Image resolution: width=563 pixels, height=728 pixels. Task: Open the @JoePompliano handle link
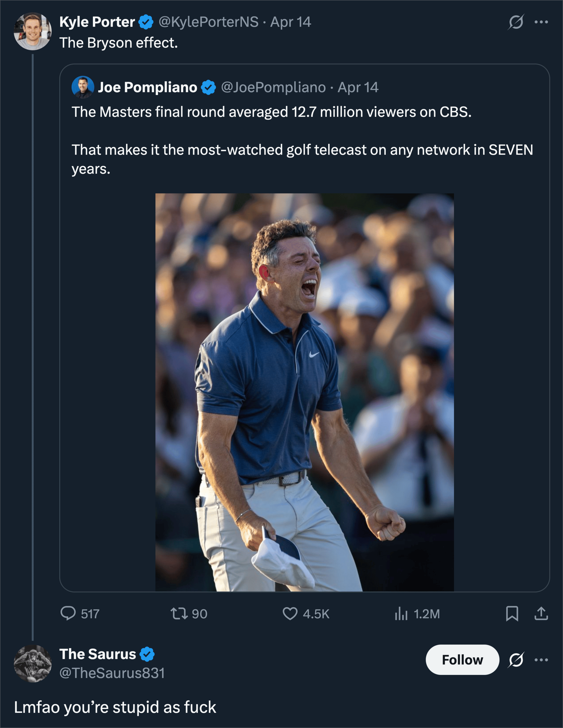[273, 87]
